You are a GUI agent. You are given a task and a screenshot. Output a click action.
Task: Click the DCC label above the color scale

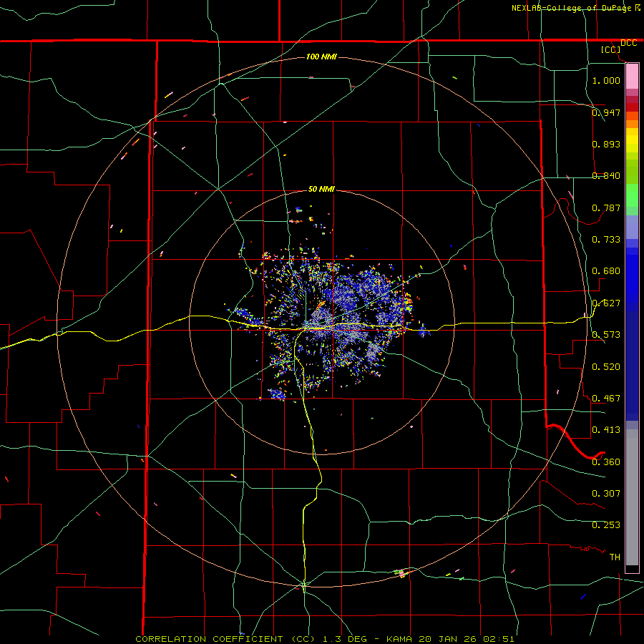tap(628, 43)
